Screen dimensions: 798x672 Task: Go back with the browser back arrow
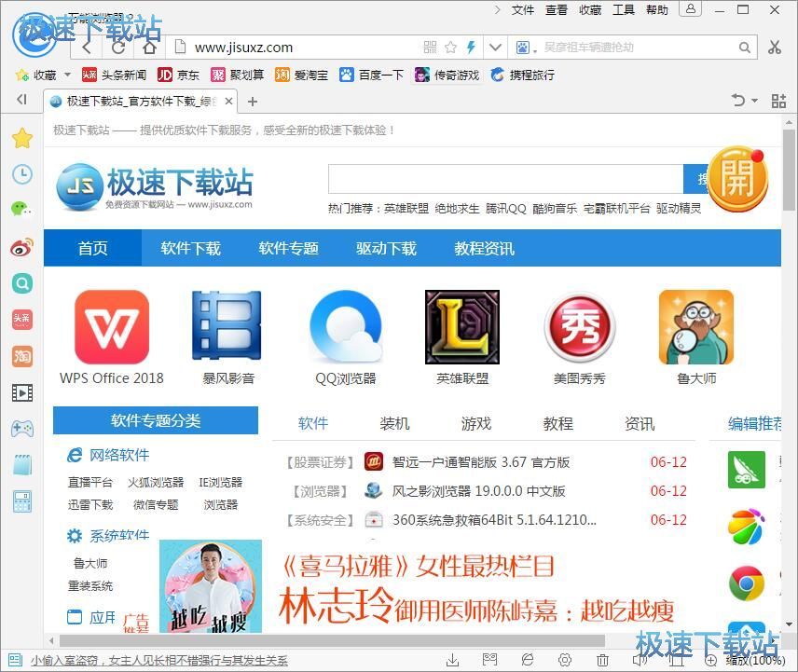pyautogui.click(x=87, y=48)
